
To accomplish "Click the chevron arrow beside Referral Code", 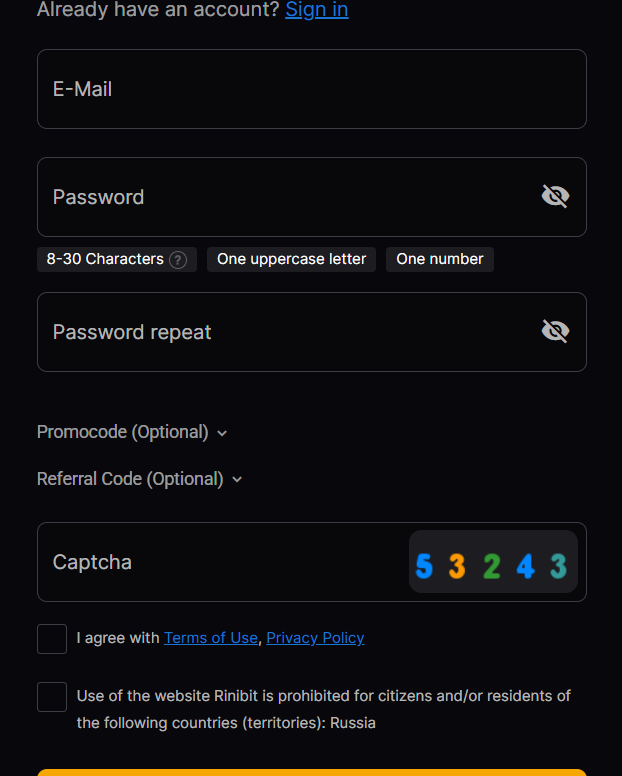I will pos(237,480).
